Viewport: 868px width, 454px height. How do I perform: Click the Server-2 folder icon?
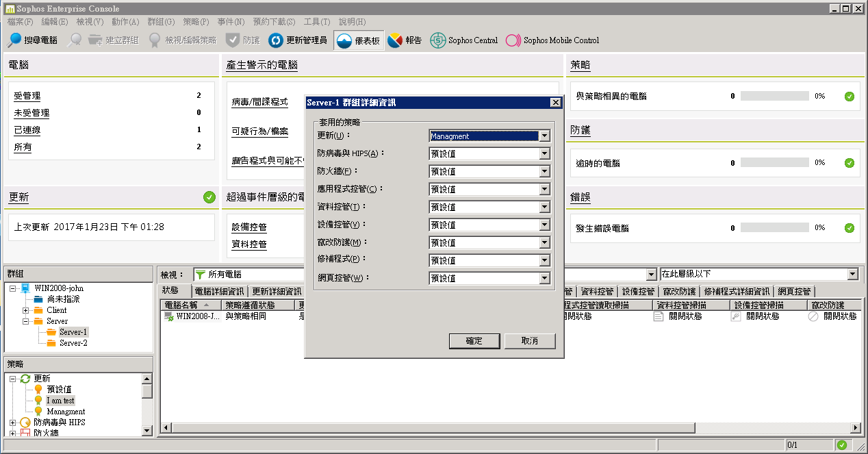[51, 343]
